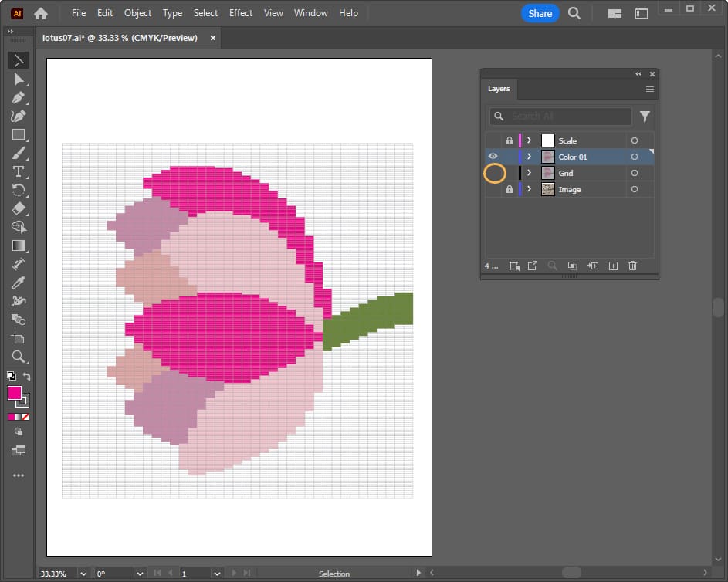Expand the Scale layer contents
This screenshot has height=582, width=728.
(529, 140)
